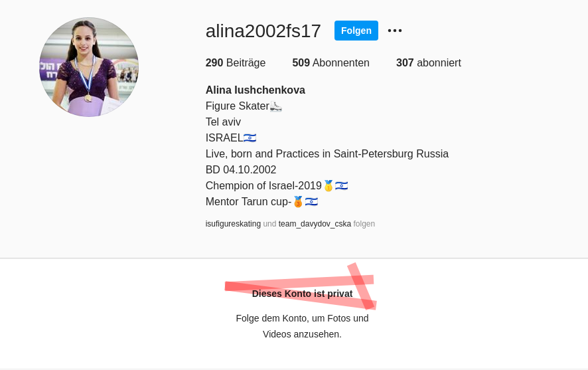Click the flag after Mentor Tarun cup

(x=311, y=202)
